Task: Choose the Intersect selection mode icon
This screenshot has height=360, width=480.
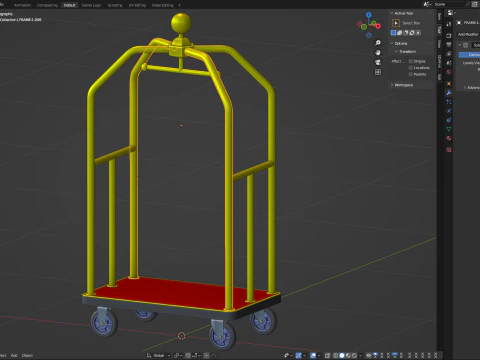Action: (418, 33)
